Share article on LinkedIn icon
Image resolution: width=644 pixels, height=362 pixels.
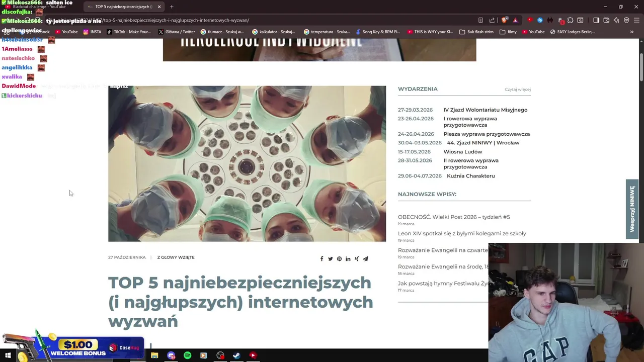(x=348, y=259)
